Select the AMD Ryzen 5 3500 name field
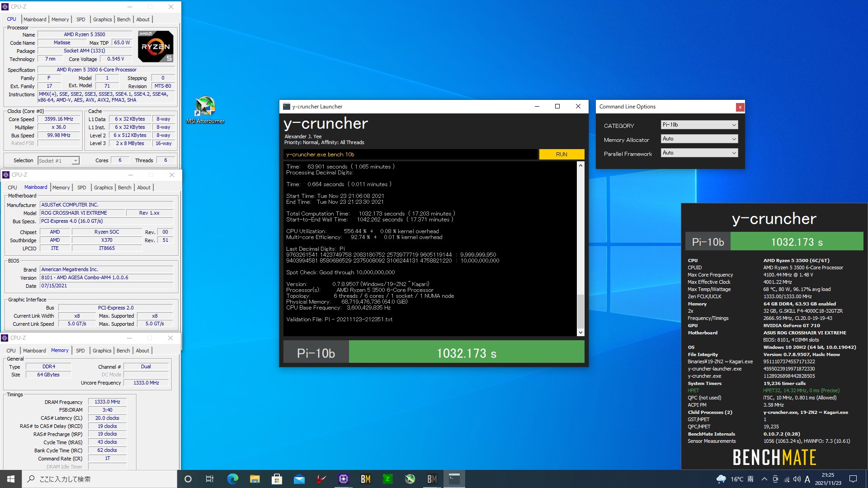The width and height of the screenshot is (868, 488). (85, 34)
